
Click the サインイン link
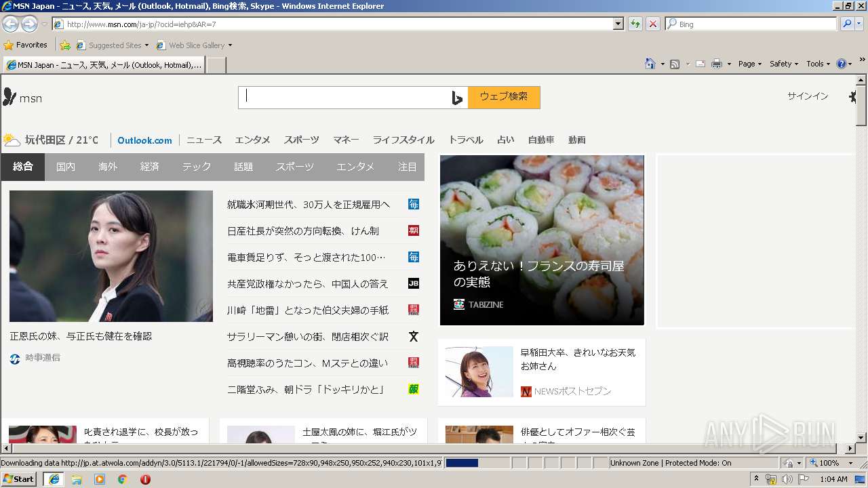[808, 96]
